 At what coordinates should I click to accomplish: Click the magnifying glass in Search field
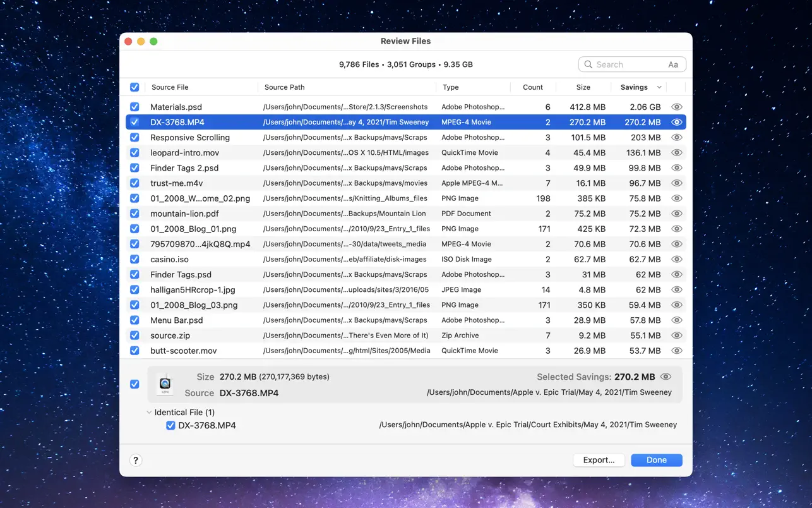(588, 64)
